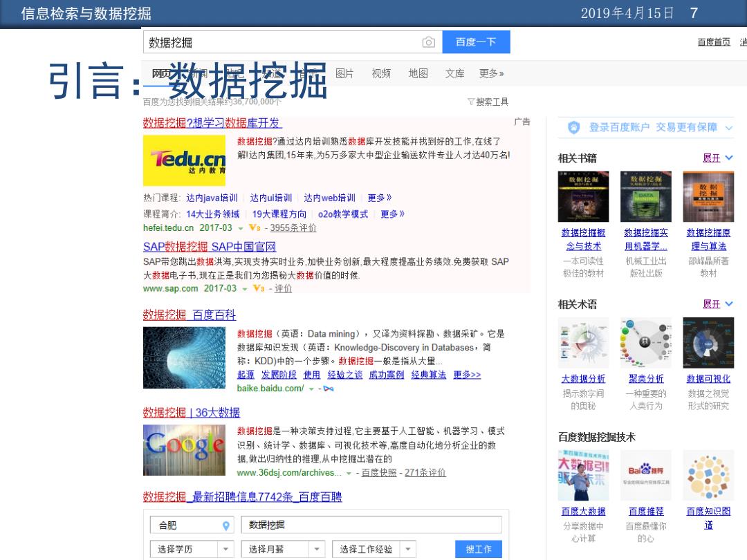This screenshot has height=560, width=747.
Task: Open the 271条评价 reviews link
Action: 425,472
